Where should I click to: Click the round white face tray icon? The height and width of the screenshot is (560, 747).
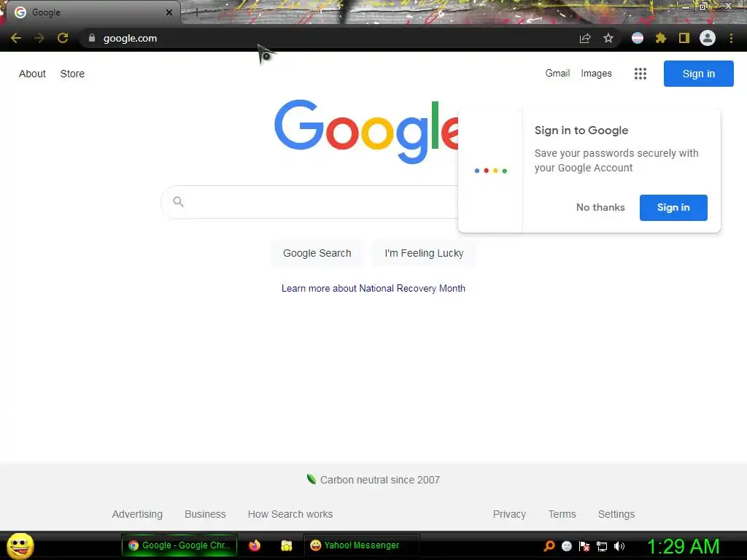(x=566, y=546)
